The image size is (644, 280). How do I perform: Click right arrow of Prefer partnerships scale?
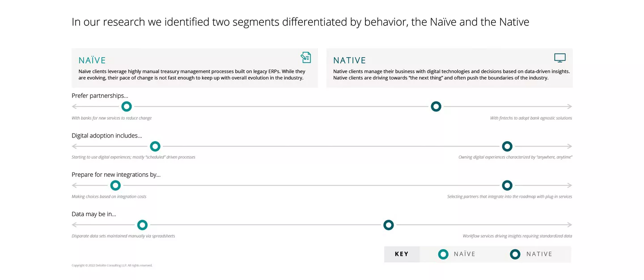569,107
